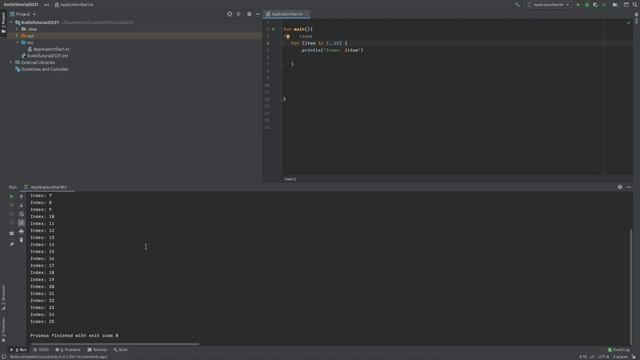640x360 pixels.
Task: Open the Build tool window tab
Action: coord(120,350)
